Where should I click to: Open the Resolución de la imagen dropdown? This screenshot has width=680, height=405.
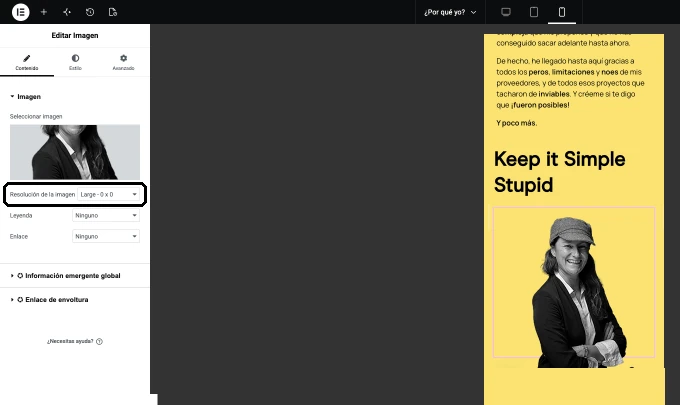click(108, 194)
